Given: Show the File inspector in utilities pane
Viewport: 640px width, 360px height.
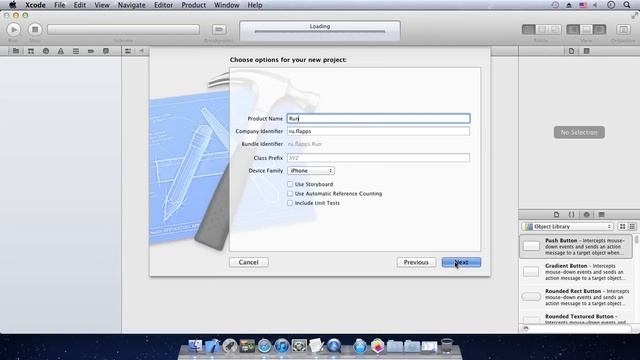Looking at the screenshot, I should 571,51.
